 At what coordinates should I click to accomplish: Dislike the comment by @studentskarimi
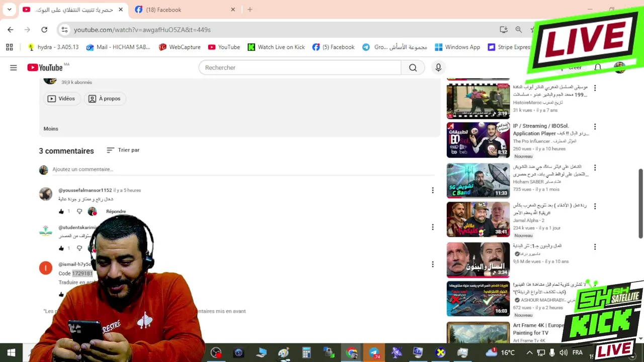tap(79, 248)
